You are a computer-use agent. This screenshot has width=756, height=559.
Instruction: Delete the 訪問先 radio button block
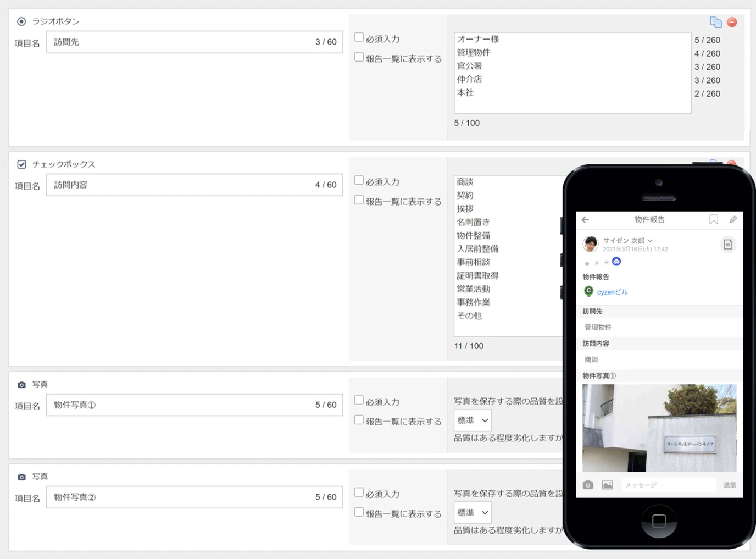tap(732, 22)
